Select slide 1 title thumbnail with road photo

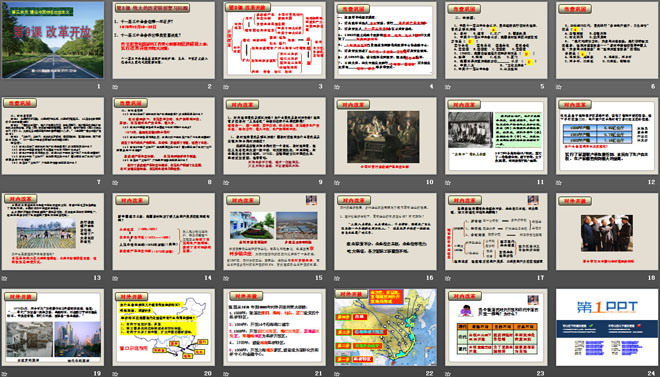point(53,40)
